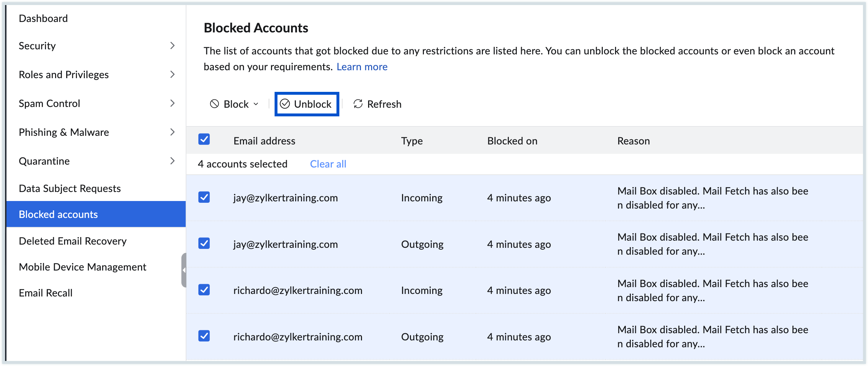Open the Dashboard menu item
Viewport: 868px width, 366px height.
(x=43, y=18)
